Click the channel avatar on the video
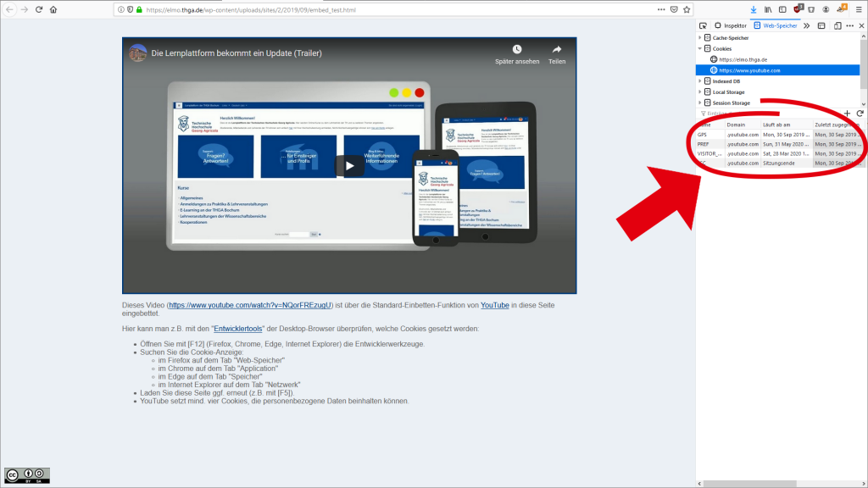This screenshot has width=868, height=488. coord(138,53)
